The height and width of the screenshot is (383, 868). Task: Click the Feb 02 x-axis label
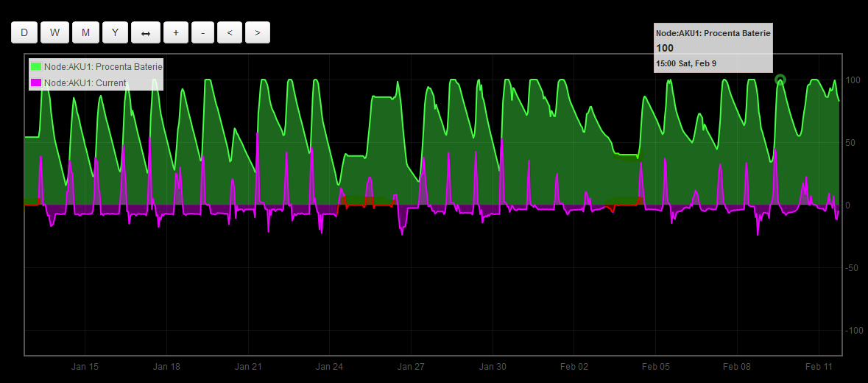[x=574, y=367]
